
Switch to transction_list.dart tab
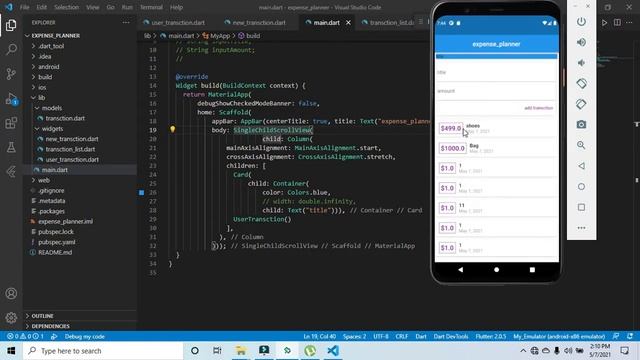pos(391,23)
